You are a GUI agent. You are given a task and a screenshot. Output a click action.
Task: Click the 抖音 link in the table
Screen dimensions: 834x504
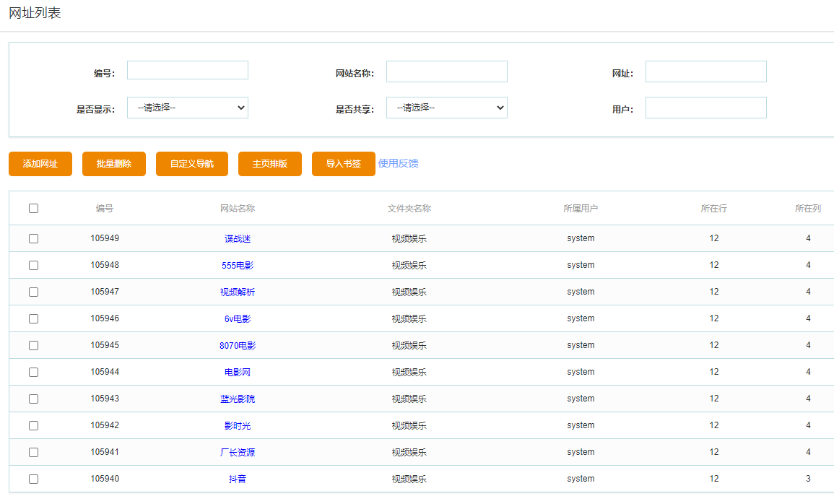[238, 479]
